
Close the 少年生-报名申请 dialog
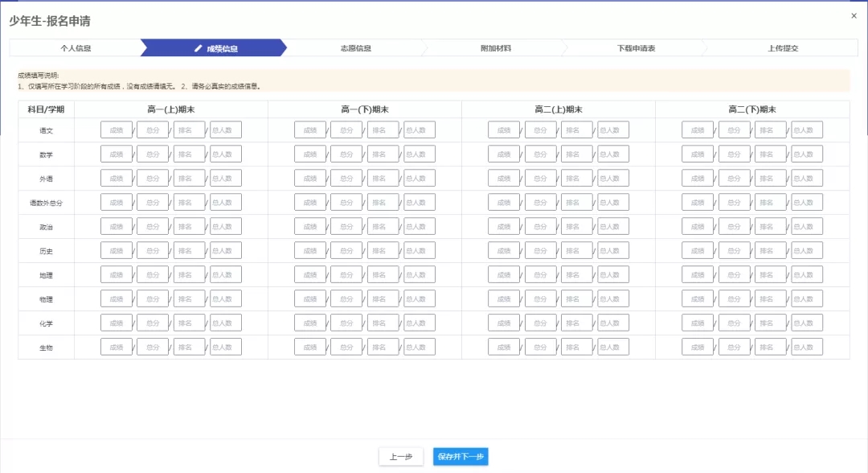(854, 16)
